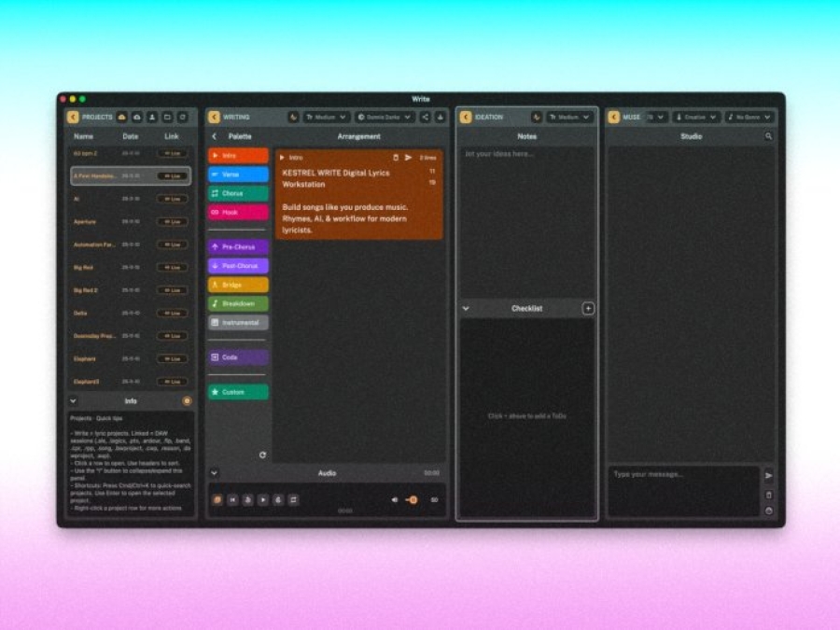Click the plus icon to add a checklist item
Screen dimensions: 840x630
coord(588,308)
